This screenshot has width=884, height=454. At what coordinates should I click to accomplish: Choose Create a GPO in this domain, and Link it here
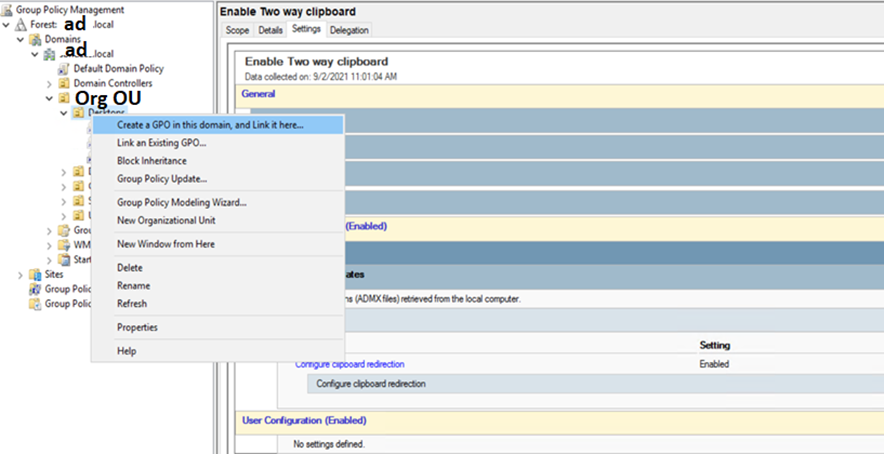[210, 125]
